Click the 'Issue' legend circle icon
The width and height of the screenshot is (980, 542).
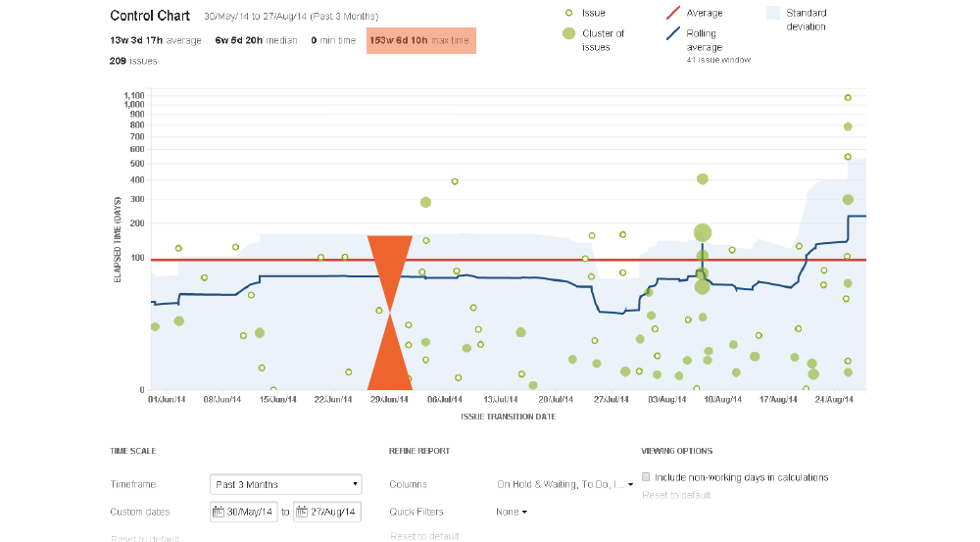[568, 13]
